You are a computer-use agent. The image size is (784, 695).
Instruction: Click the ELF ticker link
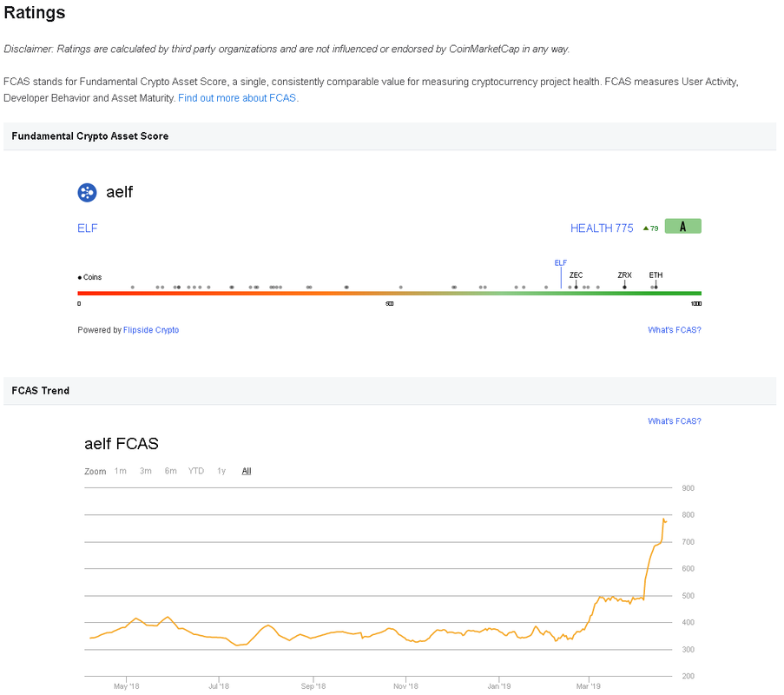tap(88, 228)
